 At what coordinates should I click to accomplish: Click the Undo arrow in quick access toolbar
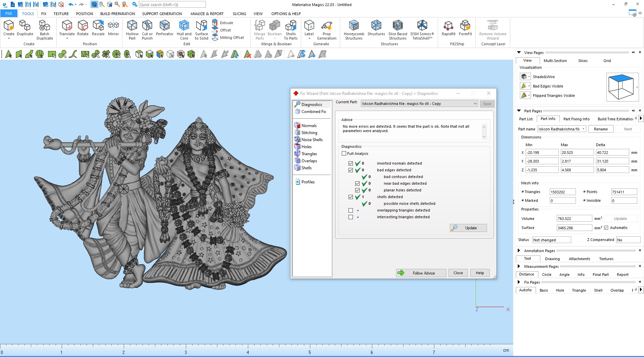coord(71,4)
